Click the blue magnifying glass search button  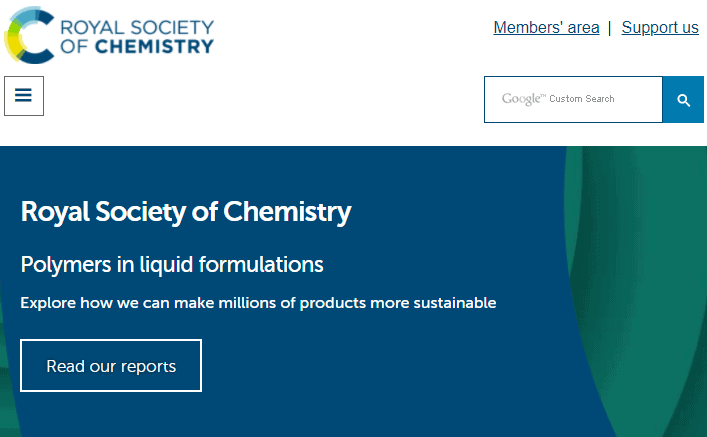[683, 100]
